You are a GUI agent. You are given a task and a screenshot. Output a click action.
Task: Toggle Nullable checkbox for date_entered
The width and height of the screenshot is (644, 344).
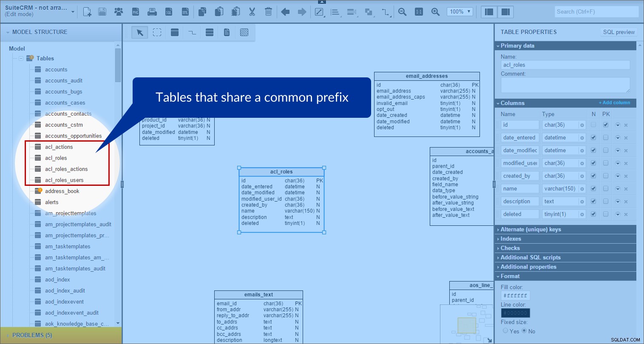593,138
